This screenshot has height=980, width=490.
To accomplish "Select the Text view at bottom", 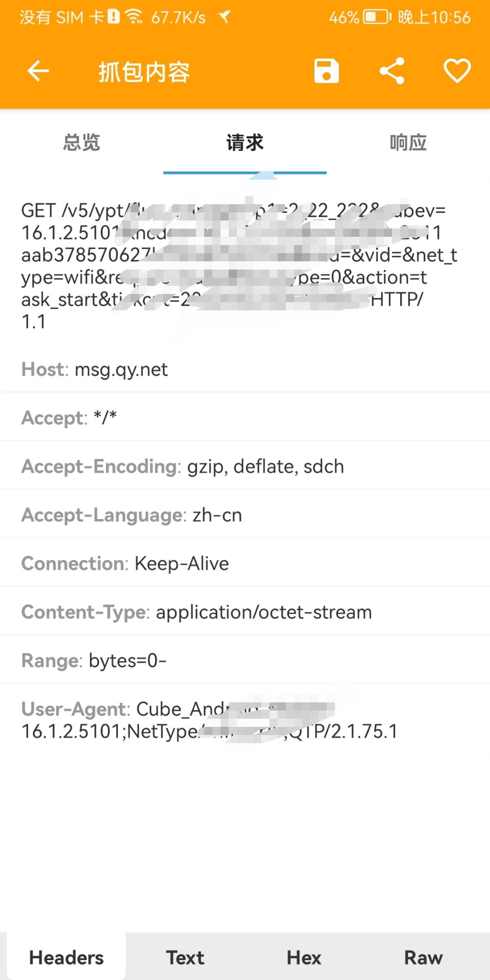I will click(x=184, y=958).
